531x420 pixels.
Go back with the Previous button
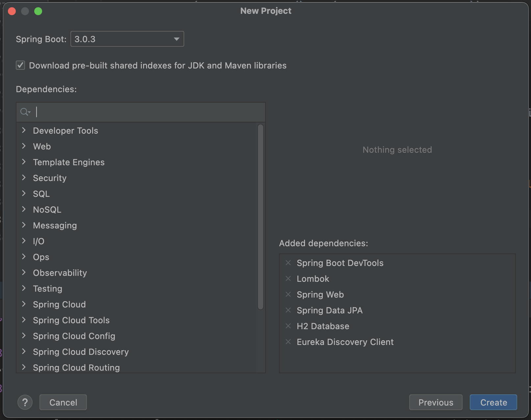pyautogui.click(x=436, y=402)
